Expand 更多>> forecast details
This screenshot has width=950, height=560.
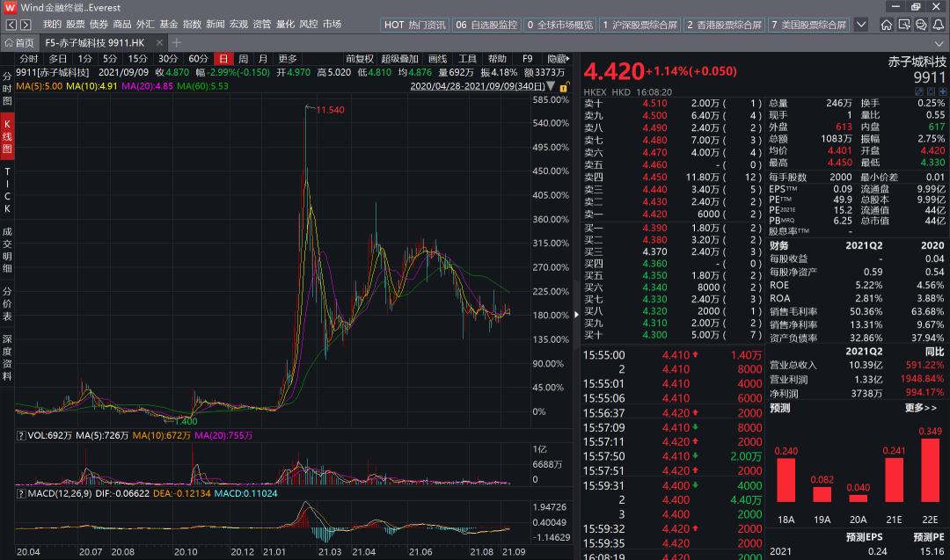click(921, 408)
